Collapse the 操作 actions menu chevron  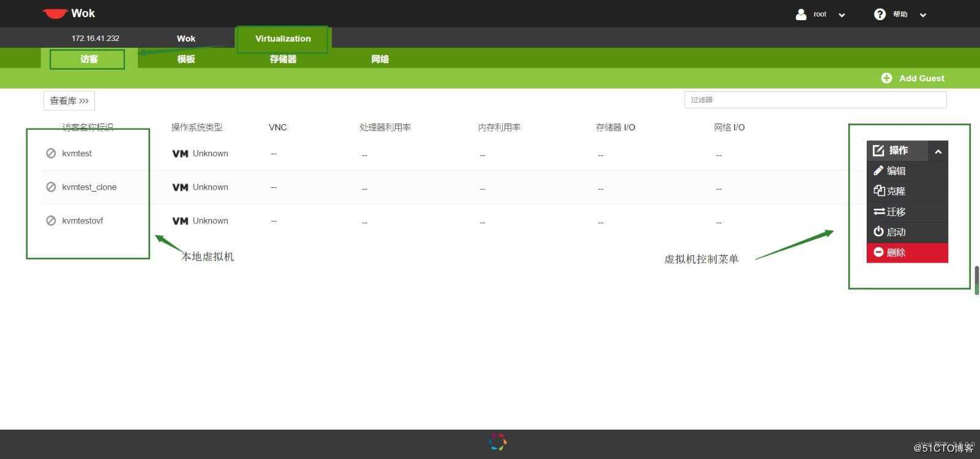click(x=938, y=151)
